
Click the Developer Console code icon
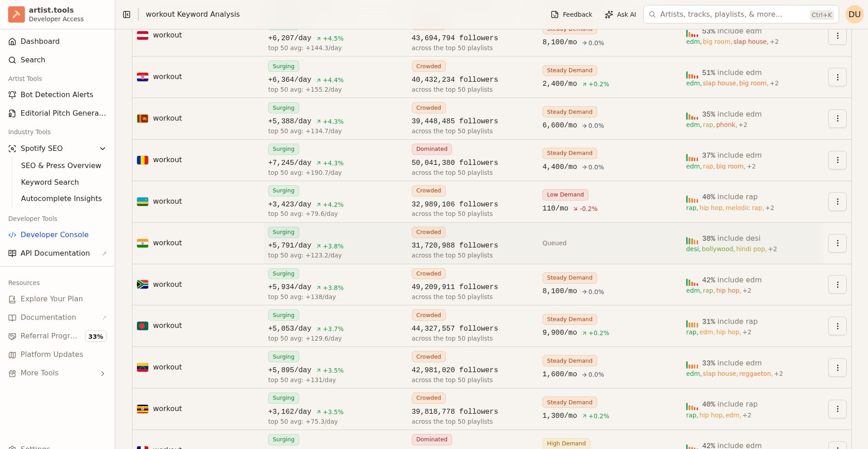click(x=12, y=235)
